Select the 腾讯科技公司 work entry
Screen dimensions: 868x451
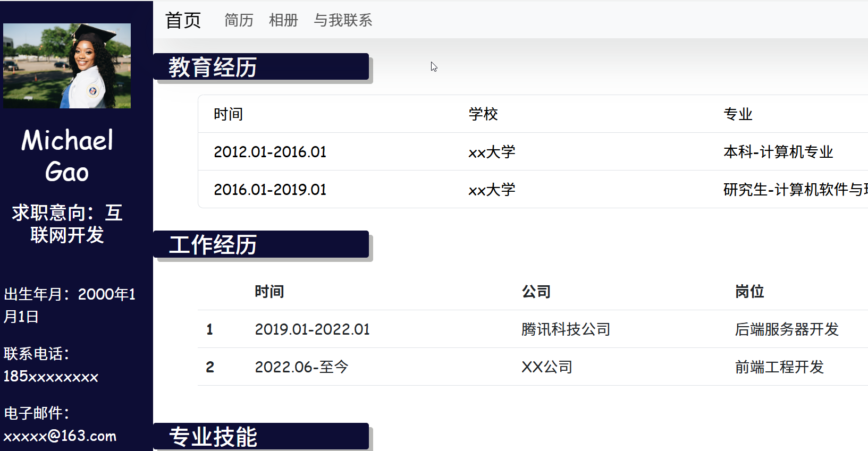(566, 329)
